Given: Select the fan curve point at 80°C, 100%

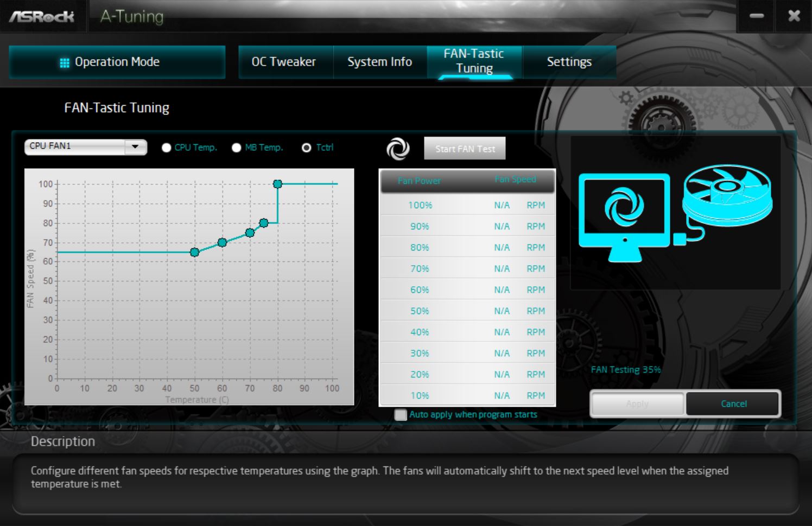Looking at the screenshot, I should tap(277, 184).
